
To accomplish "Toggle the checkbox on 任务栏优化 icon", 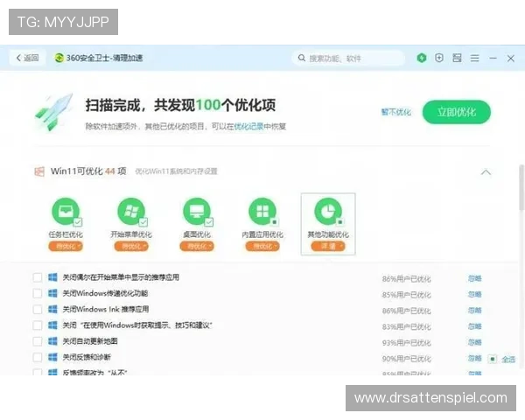I will 78,221.
